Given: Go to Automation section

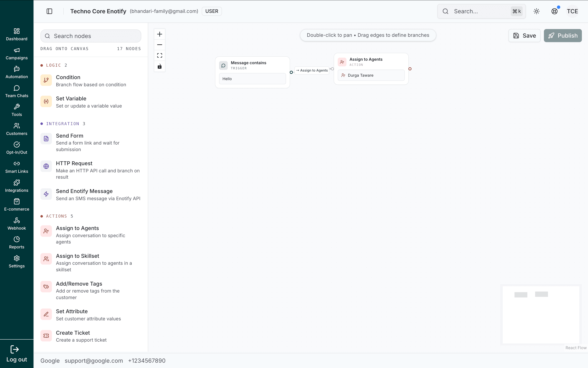Looking at the screenshot, I should click(x=17, y=73).
